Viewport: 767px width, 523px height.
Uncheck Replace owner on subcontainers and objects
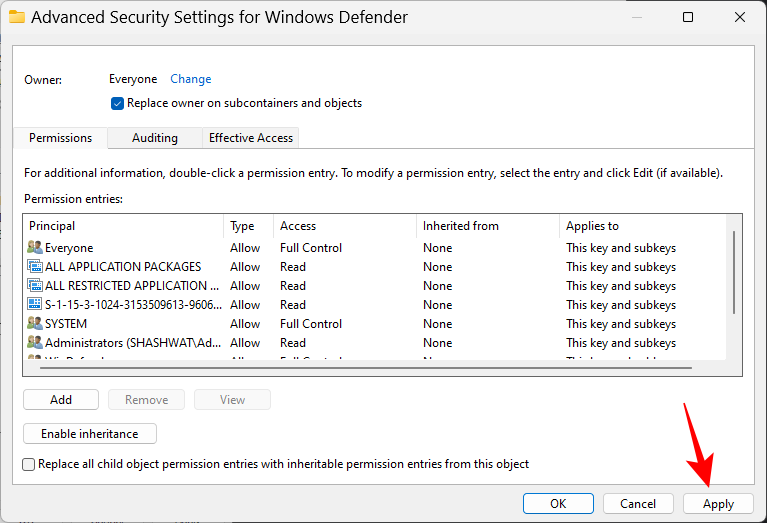[x=118, y=103]
